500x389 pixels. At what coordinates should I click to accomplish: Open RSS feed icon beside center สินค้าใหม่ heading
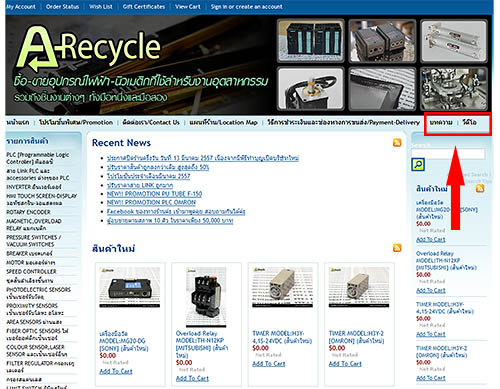coord(397,248)
